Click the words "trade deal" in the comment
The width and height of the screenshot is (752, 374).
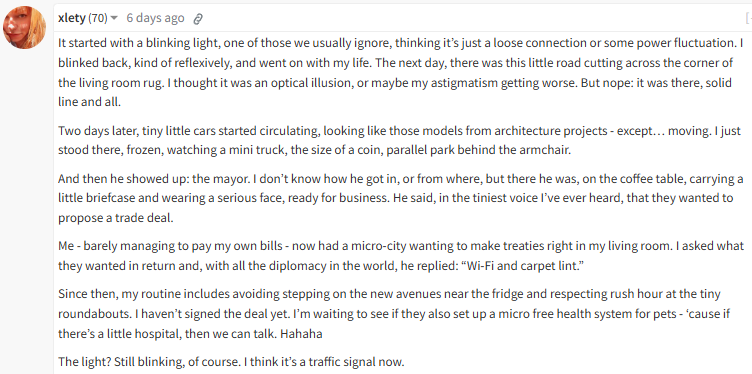click(146, 218)
